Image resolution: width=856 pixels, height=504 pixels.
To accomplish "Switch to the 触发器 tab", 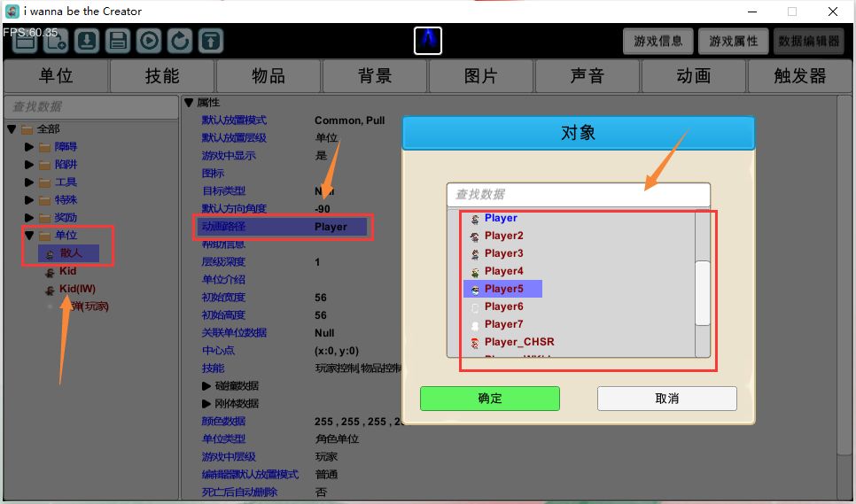I will tap(800, 76).
